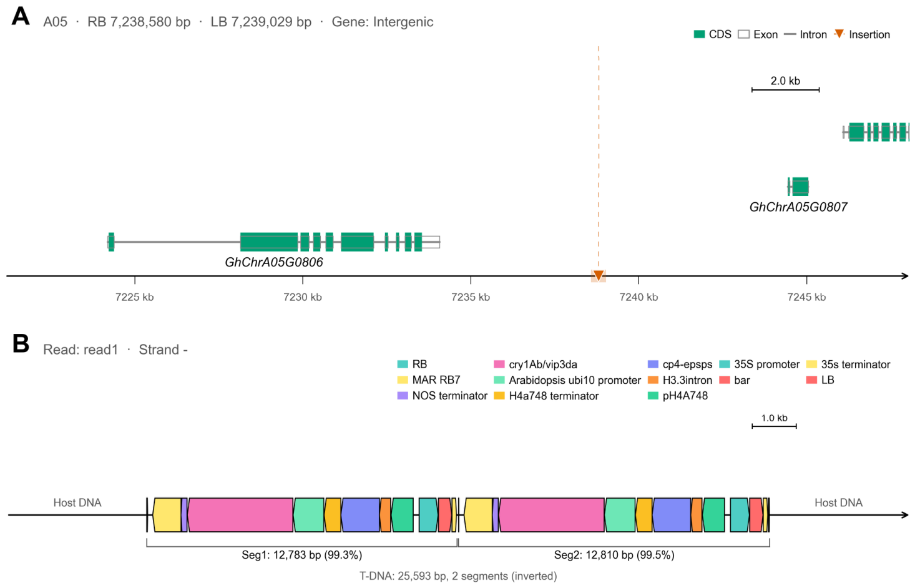Click the left 'Host DNA' label
The width and height of the screenshot is (915, 588).
(77, 502)
